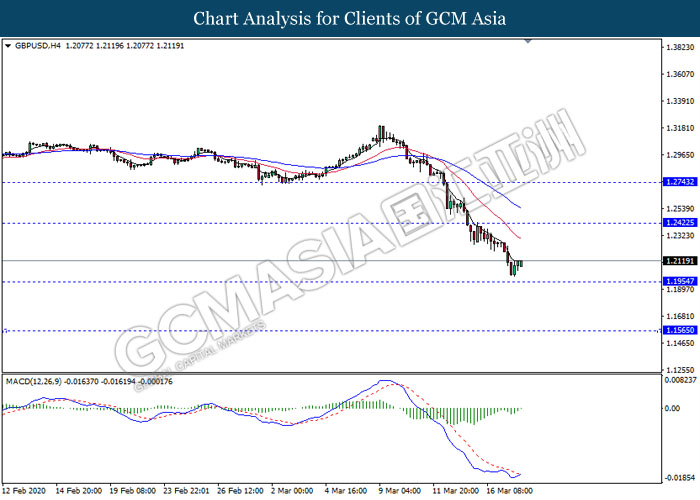Click the triangle arrow beside GBPUSD,H4

9,46
